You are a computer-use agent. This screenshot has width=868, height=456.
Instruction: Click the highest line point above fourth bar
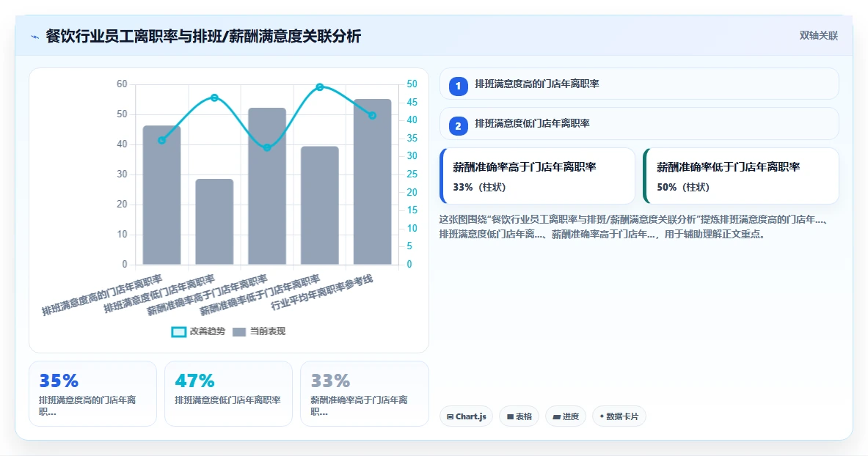tap(319, 87)
